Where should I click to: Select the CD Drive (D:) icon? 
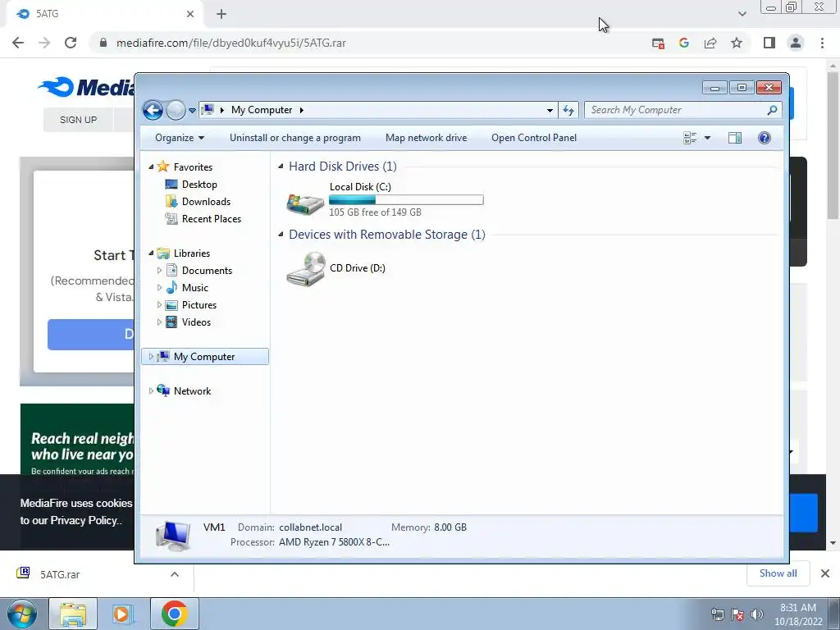coord(306,269)
